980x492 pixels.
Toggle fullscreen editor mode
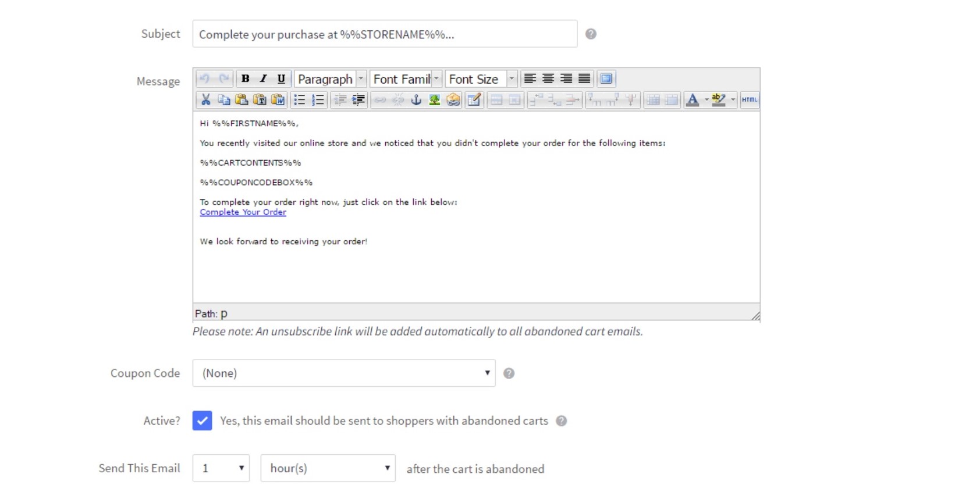coord(606,79)
